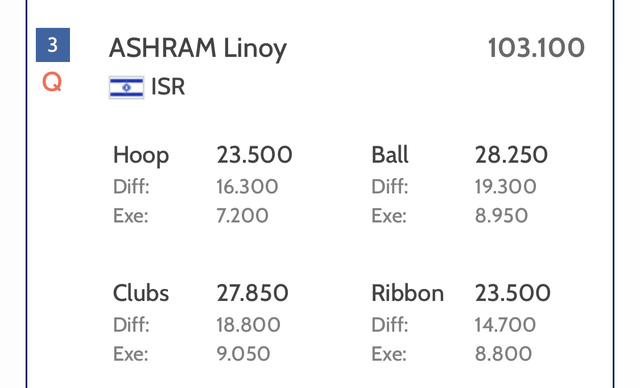Screen dimensions: 640x388
Task: Click the Ball apparatus label
Action: click(x=390, y=155)
